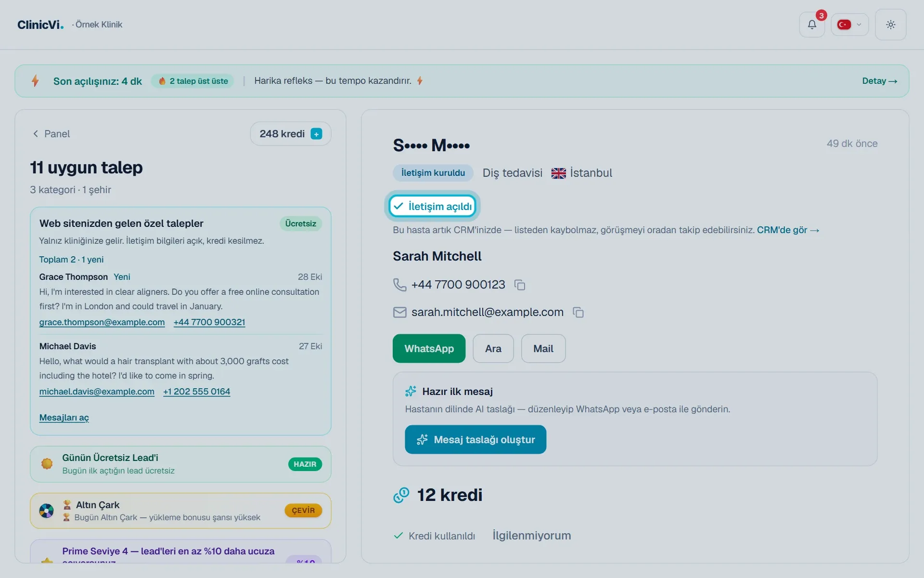This screenshot has width=924, height=578.
Task: Copy the email sarah.mitchell@example.com
Action: pos(578,313)
